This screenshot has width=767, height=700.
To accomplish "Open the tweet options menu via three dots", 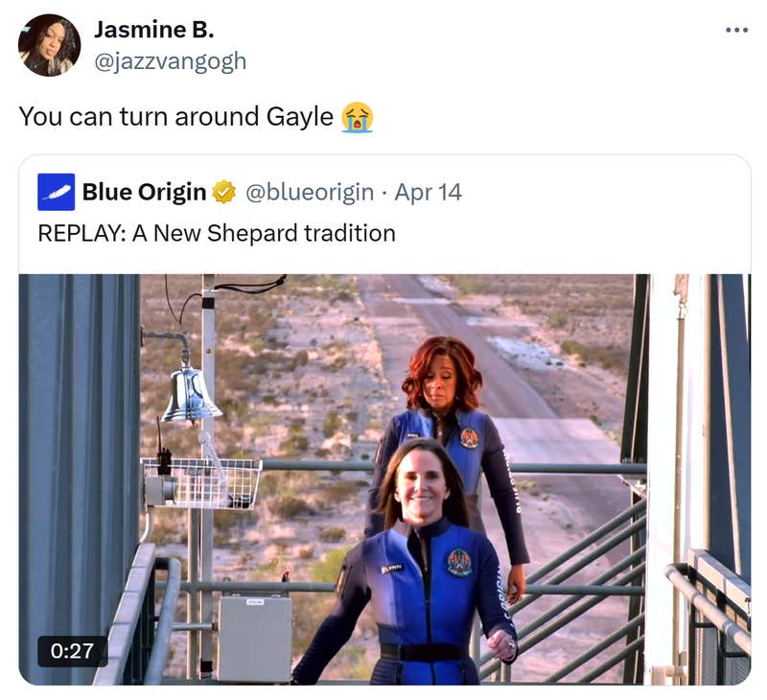I will 737,31.
